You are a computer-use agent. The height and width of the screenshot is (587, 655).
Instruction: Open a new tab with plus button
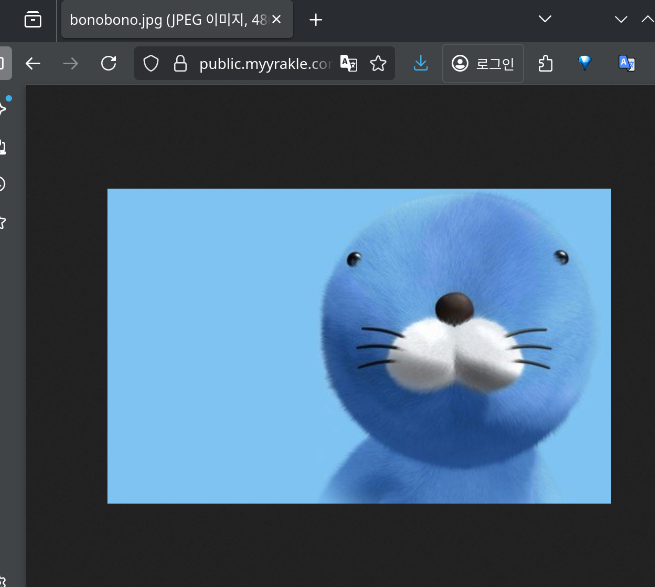[x=316, y=19]
